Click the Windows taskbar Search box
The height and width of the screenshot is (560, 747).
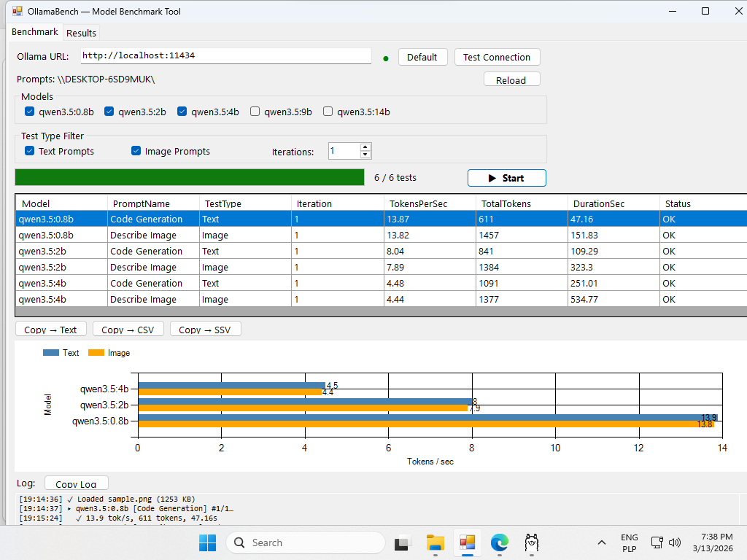point(306,542)
